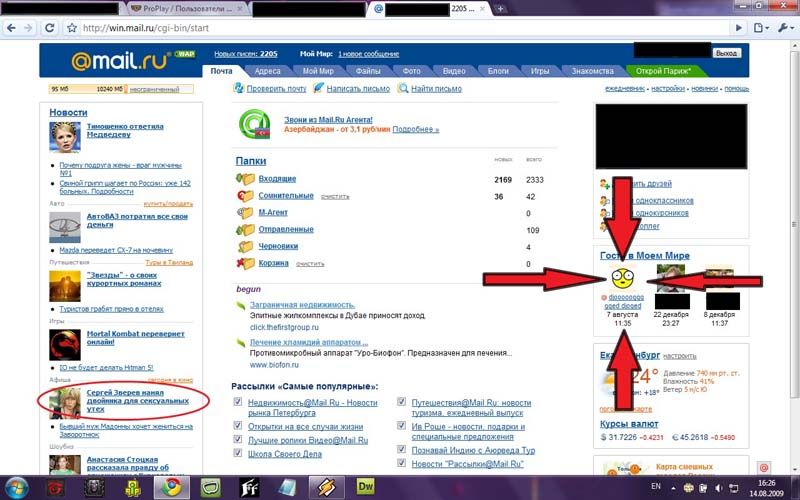Uncheck Школа Своего Дела checkbox

pos(238,453)
